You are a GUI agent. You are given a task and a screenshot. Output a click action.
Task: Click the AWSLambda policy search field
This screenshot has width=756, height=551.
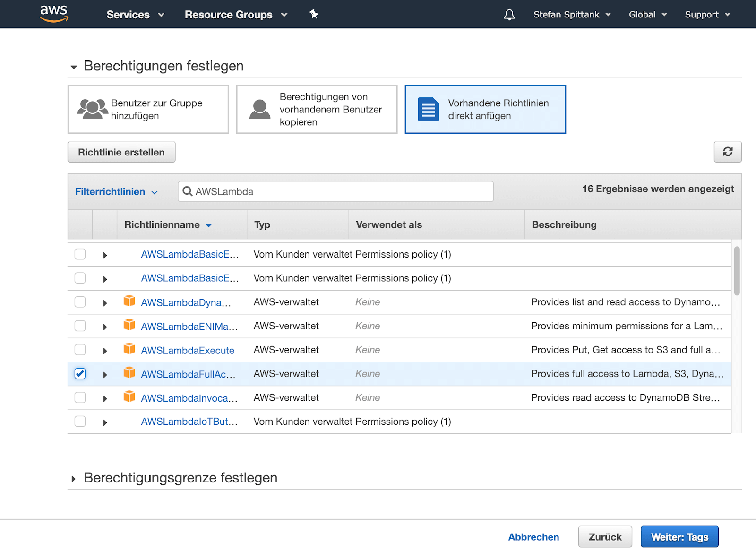point(335,191)
